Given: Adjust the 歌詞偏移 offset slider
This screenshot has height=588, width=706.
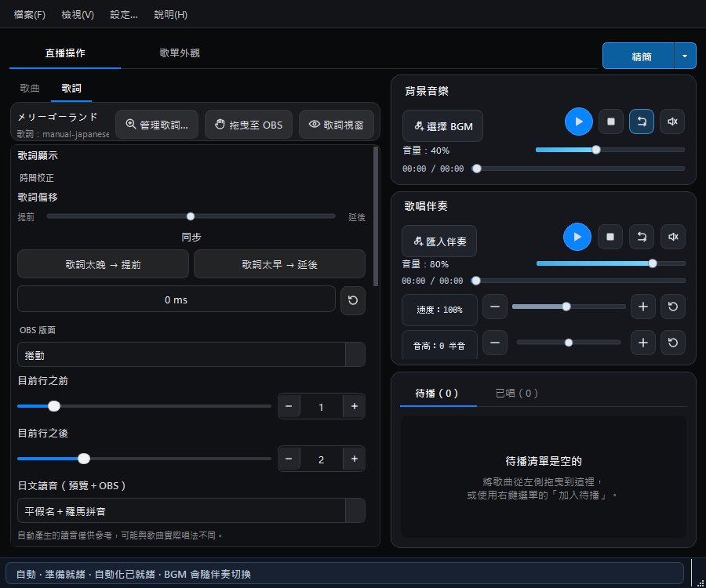Looking at the screenshot, I should tap(191, 216).
